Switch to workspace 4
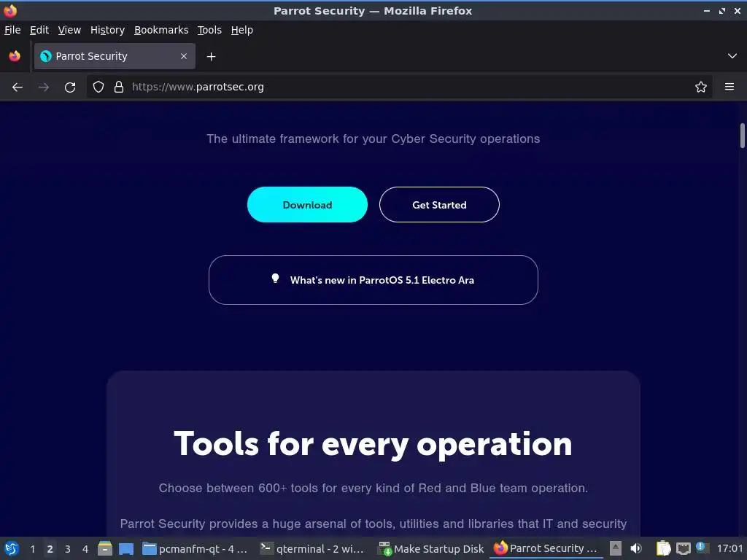Viewport: 747px width, 560px height. 85,549
